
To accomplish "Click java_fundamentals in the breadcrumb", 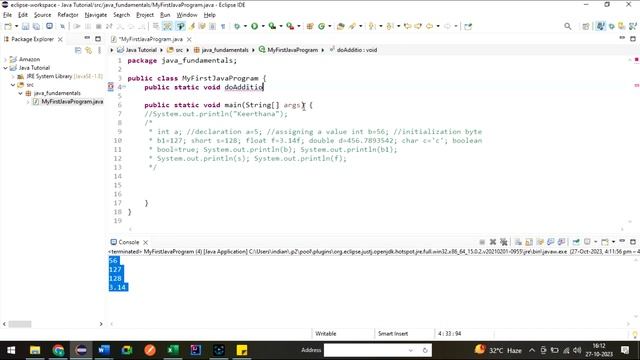I will coord(224,50).
